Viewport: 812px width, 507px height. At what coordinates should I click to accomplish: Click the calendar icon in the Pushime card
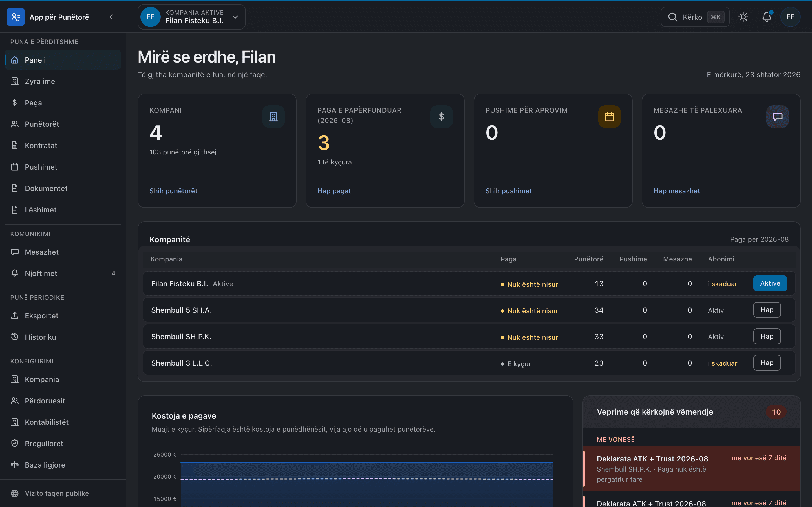click(609, 117)
